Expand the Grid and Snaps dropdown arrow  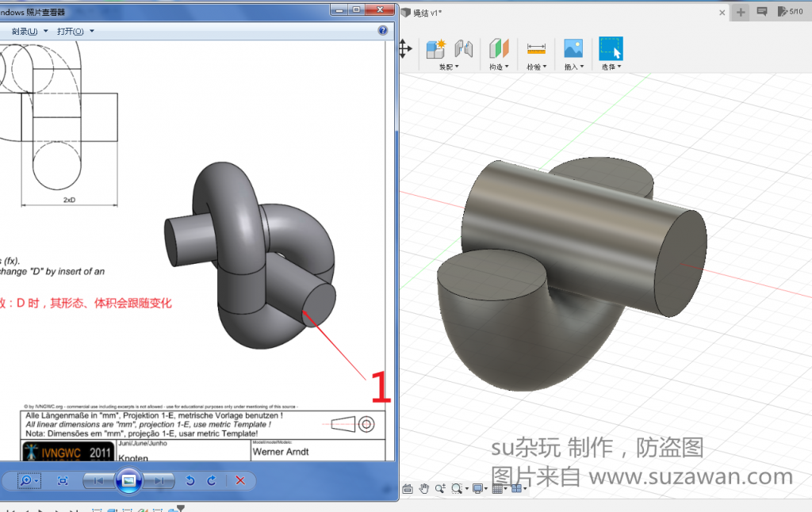tap(505, 489)
